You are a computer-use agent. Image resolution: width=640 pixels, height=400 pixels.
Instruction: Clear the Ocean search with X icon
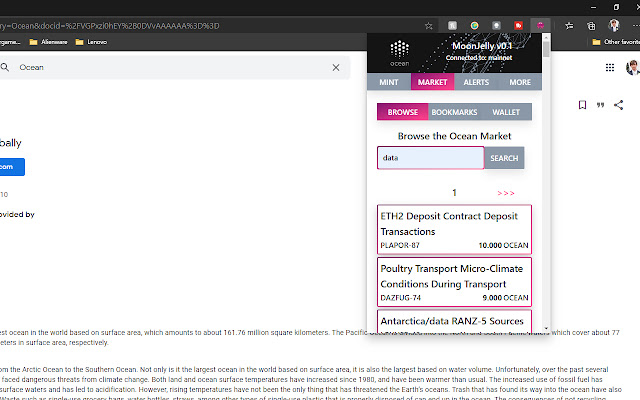pyautogui.click(x=336, y=67)
